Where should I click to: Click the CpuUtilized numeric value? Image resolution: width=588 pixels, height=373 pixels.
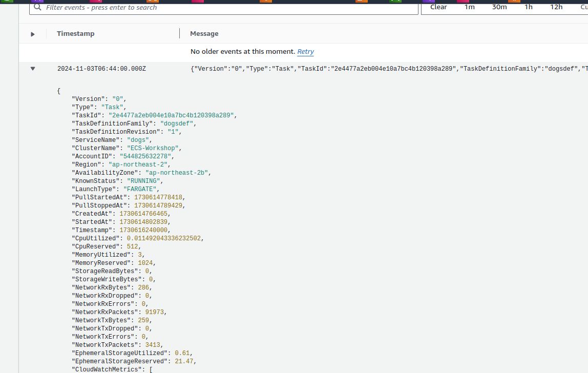(x=164, y=238)
